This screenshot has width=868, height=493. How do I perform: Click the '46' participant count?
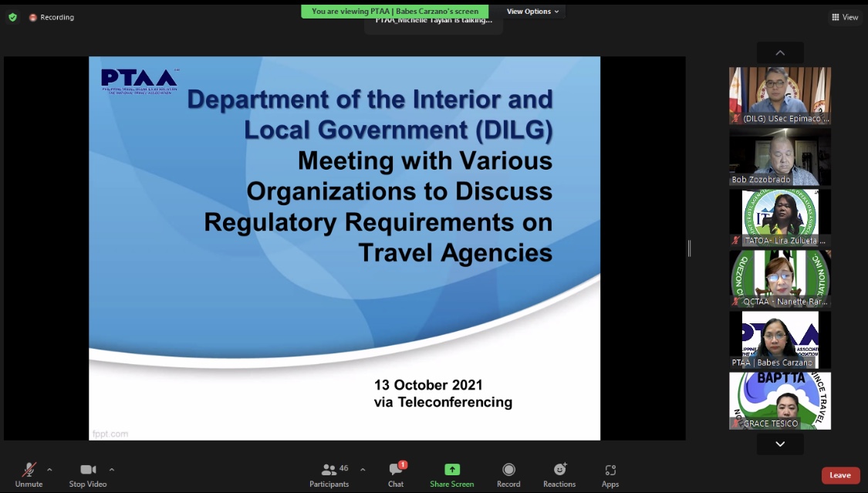click(344, 468)
